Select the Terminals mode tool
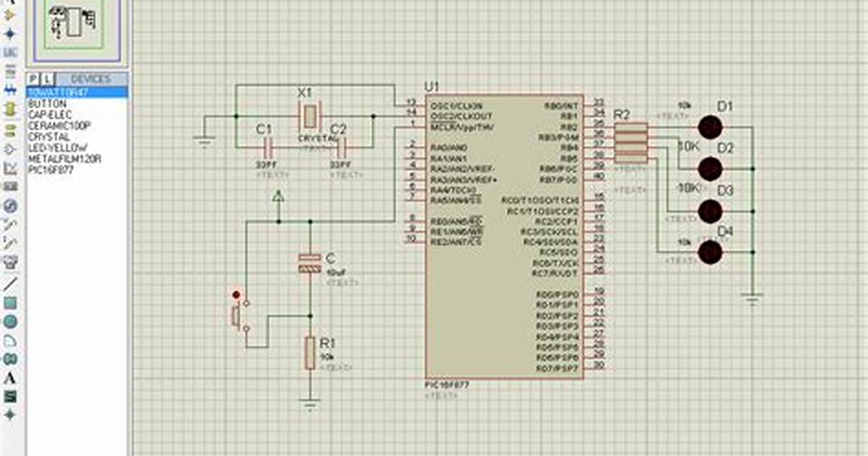Screen dimensions: 868x456 [10, 130]
